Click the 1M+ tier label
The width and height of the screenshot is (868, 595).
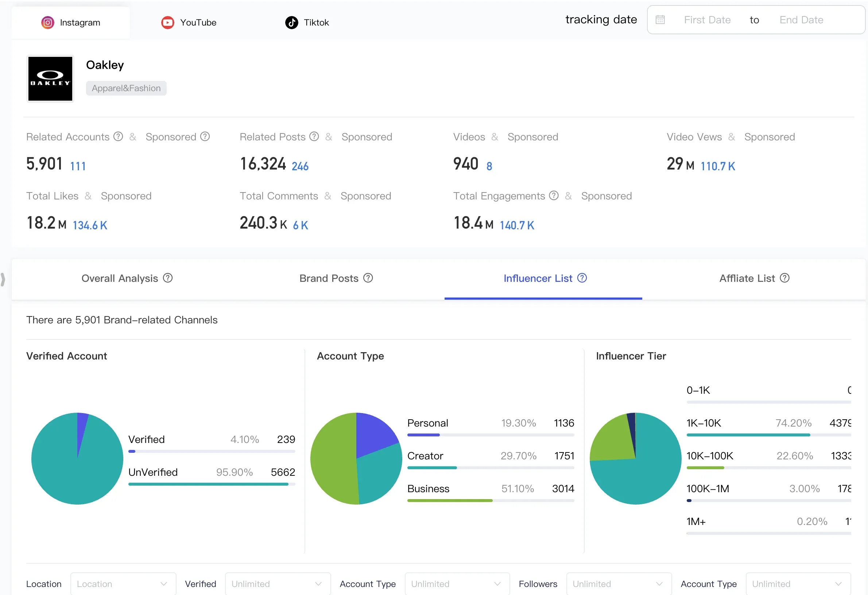[696, 521]
